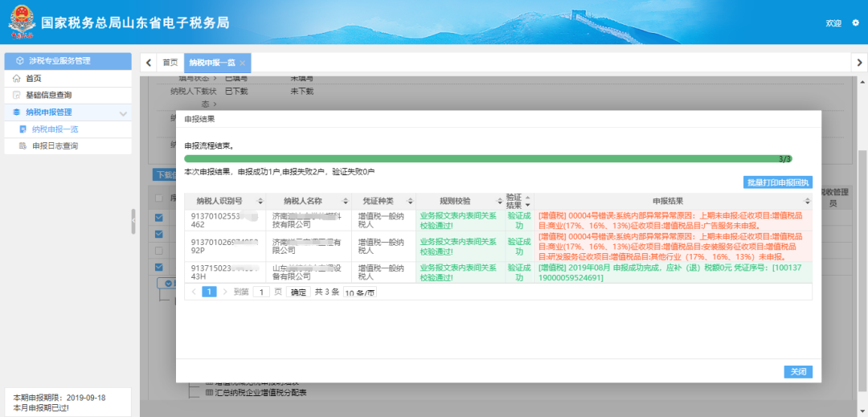Image resolution: width=868 pixels, height=417 pixels.
Task: Click the 批量打印申报回执 button
Action: click(x=778, y=182)
